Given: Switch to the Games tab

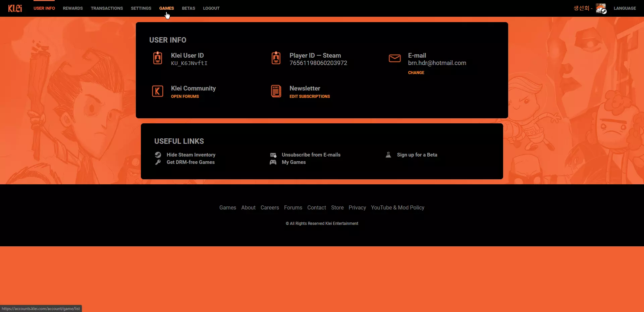Looking at the screenshot, I should pos(167,8).
